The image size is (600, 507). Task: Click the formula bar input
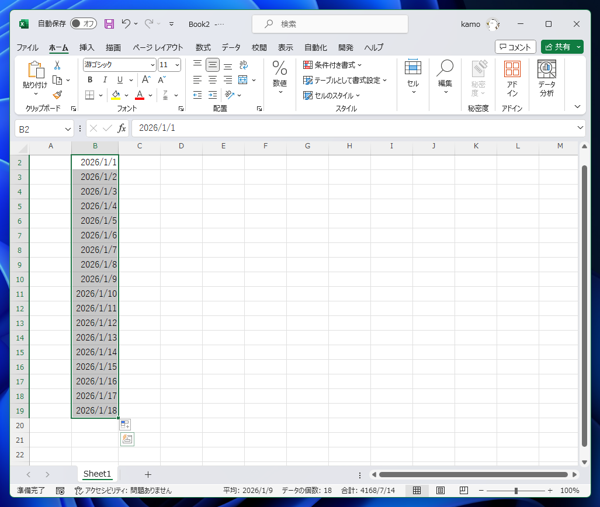click(354, 128)
